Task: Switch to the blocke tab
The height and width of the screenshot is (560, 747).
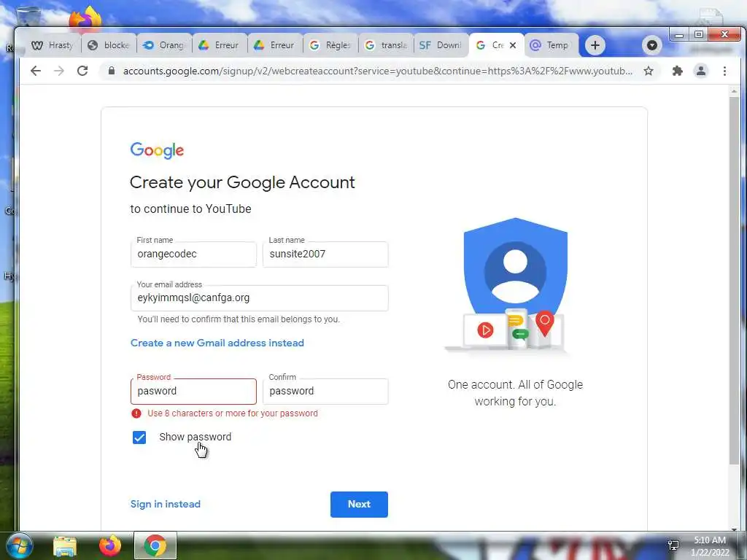Action: tap(109, 45)
